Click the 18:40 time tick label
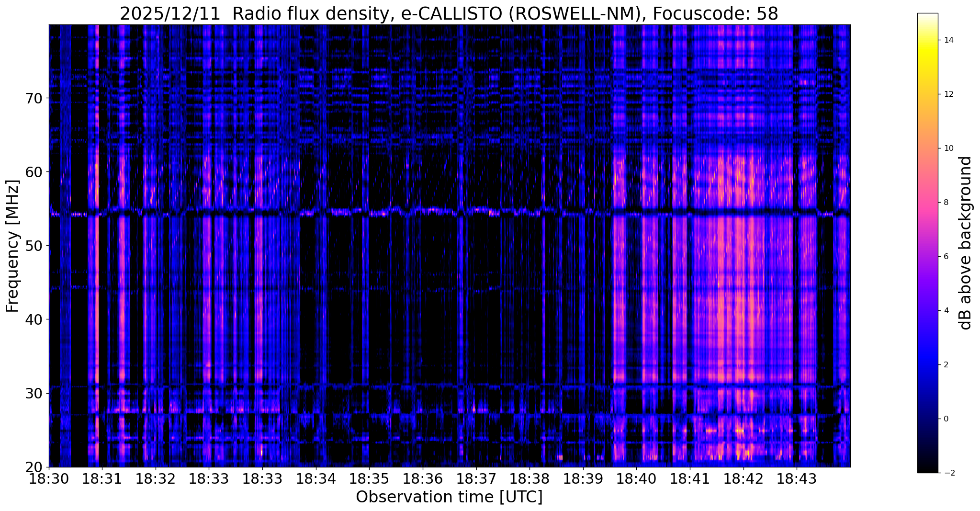980x511 pixels. coord(636,479)
